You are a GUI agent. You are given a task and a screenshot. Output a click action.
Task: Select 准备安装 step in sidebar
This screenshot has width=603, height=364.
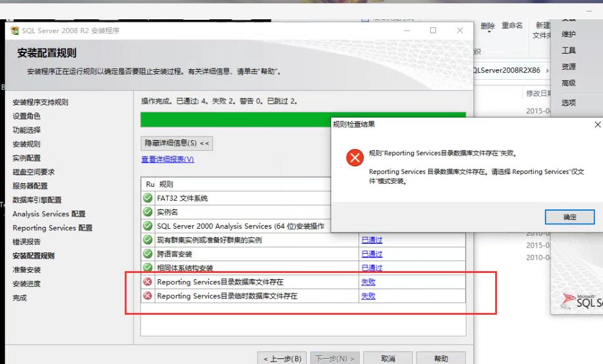pos(27,270)
